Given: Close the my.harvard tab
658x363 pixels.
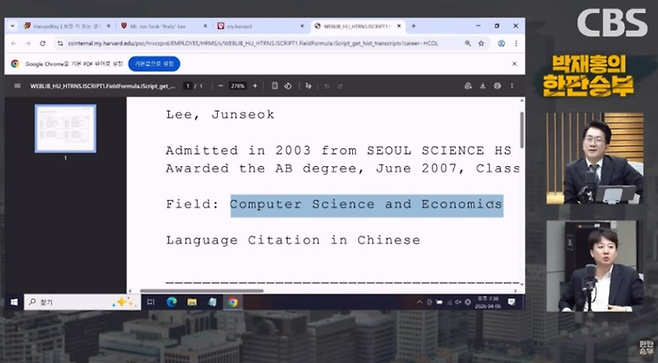Looking at the screenshot, I should coord(302,26).
